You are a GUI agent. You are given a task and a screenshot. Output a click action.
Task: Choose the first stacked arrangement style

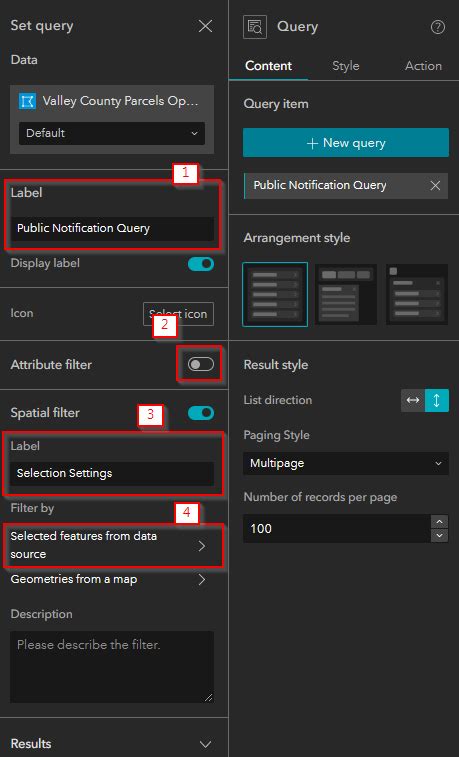(275, 294)
